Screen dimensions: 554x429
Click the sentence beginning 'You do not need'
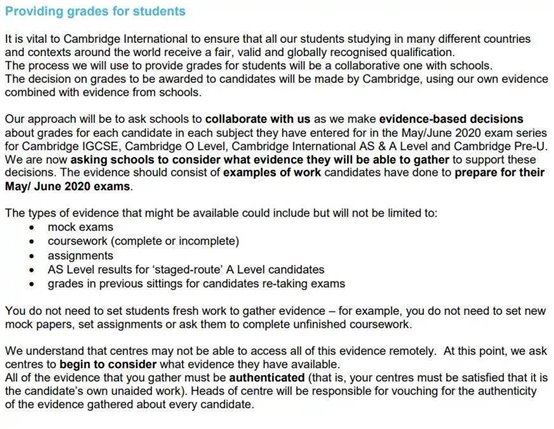click(x=276, y=318)
